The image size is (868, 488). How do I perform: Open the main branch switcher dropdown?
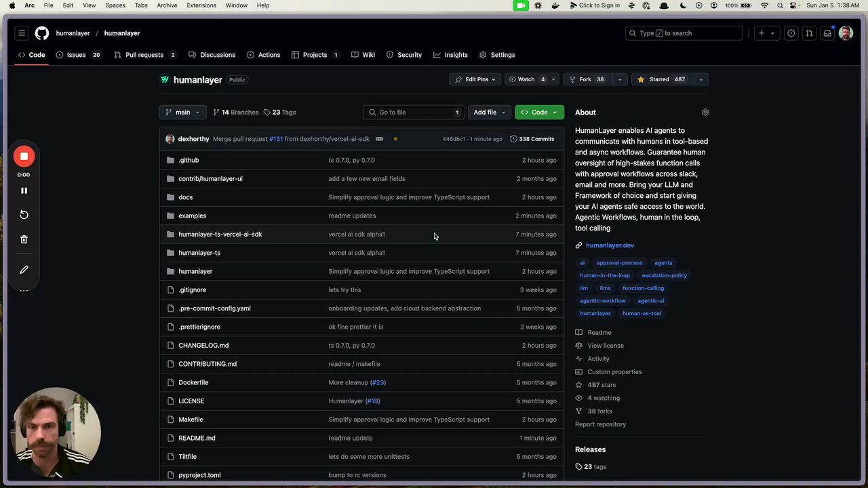click(x=182, y=113)
